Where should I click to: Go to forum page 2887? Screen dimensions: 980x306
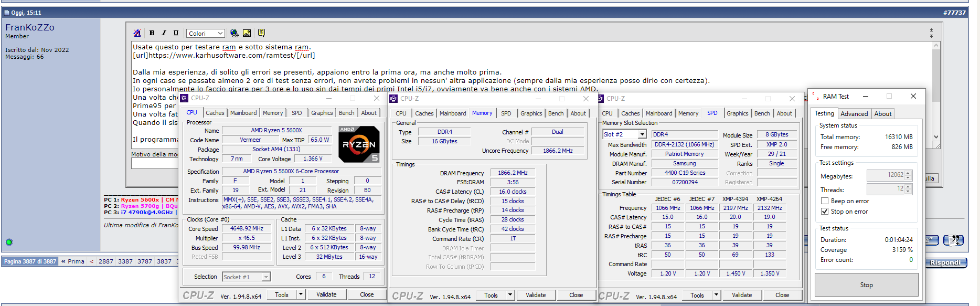point(106,261)
